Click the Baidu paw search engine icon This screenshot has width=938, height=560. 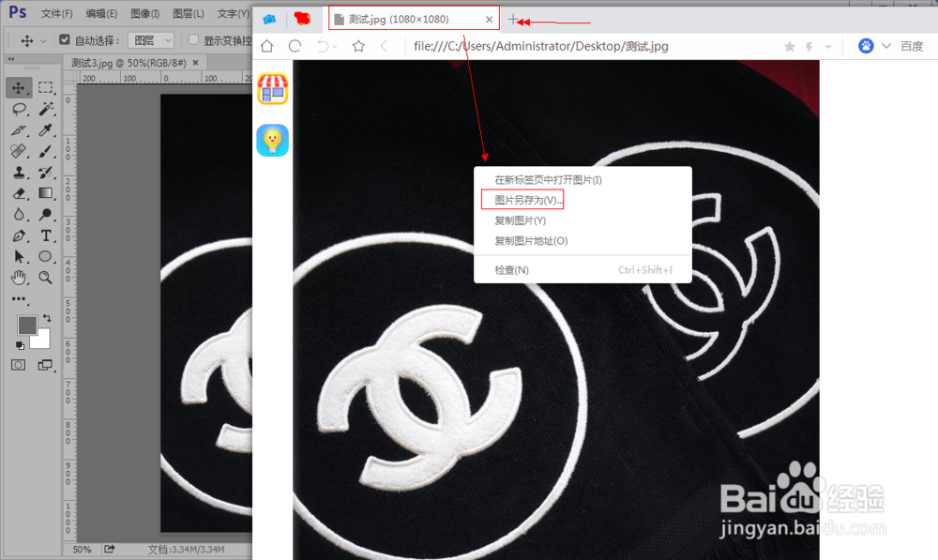(866, 46)
